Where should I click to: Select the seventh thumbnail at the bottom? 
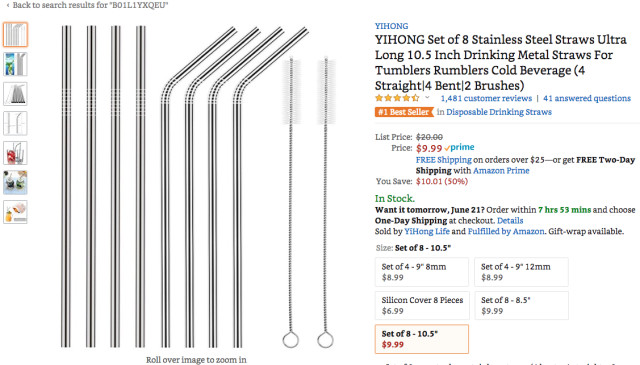click(16, 212)
